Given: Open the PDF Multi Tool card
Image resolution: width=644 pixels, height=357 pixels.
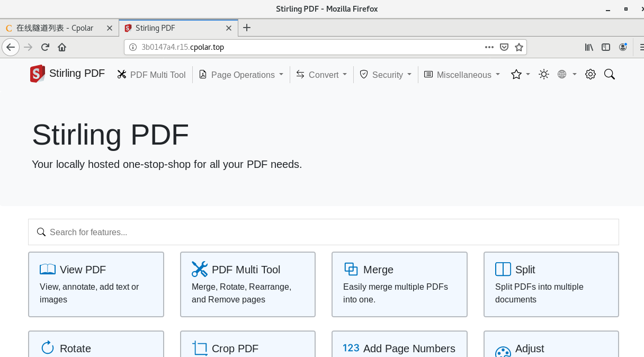Looking at the screenshot, I should click(248, 284).
